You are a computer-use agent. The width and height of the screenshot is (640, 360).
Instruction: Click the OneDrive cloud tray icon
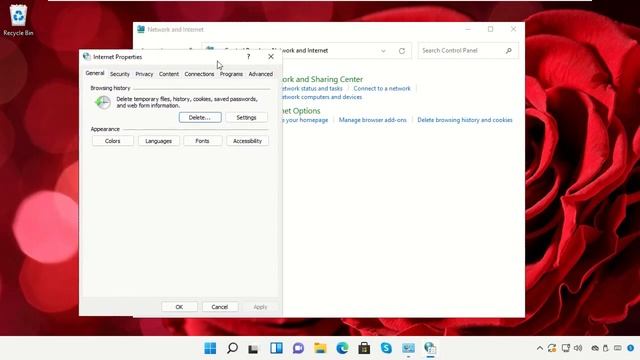[x=595, y=348]
